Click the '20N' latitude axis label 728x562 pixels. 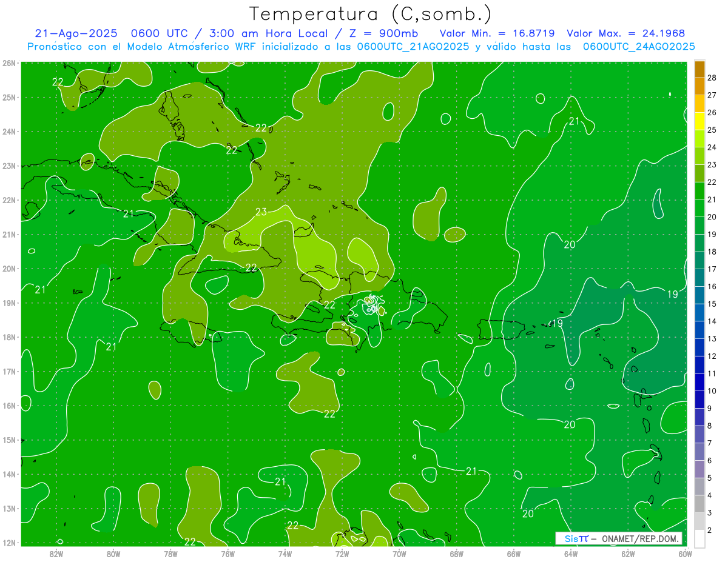(9, 269)
